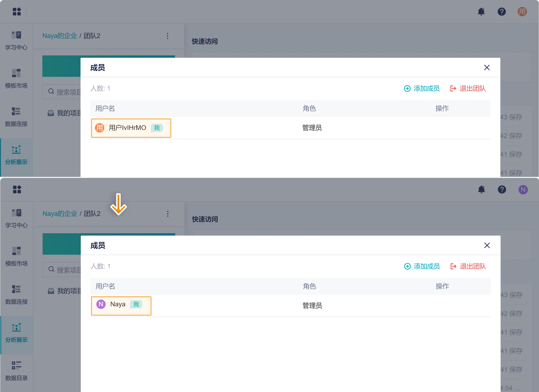
Task: Close the lower 成员 dialog
Action: [x=487, y=245]
